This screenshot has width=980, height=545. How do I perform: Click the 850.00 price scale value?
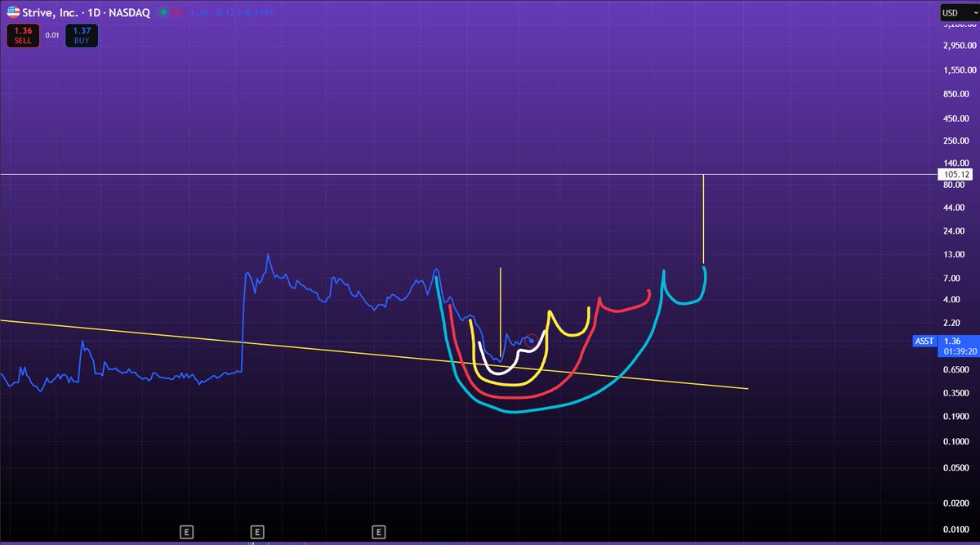[955, 94]
